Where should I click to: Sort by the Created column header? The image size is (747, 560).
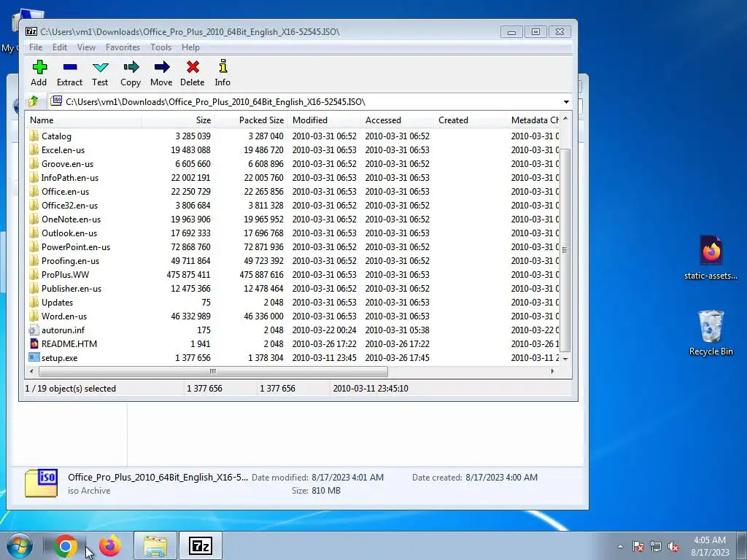[x=471, y=120]
